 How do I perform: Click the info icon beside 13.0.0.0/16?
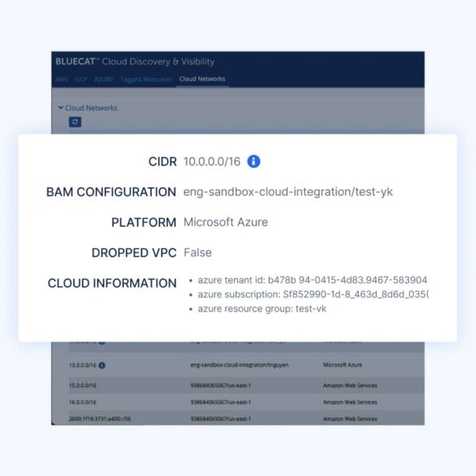click(x=102, y=365)
